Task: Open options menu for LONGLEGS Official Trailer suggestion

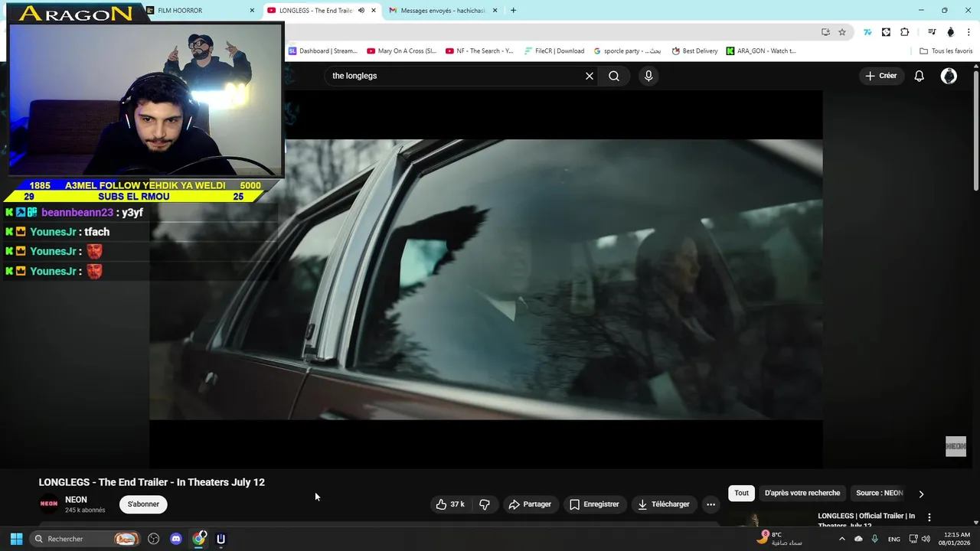Action: [929, 517]
